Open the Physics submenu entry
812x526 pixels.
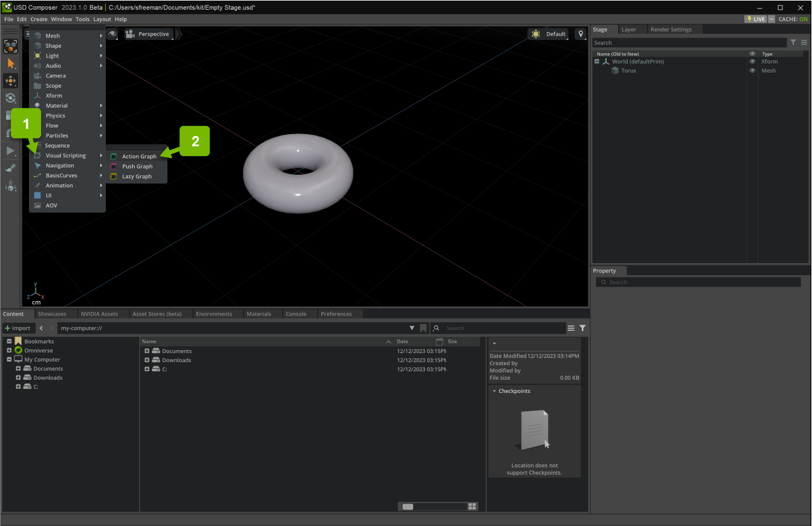pyautogui.click(x=68, y=115)
